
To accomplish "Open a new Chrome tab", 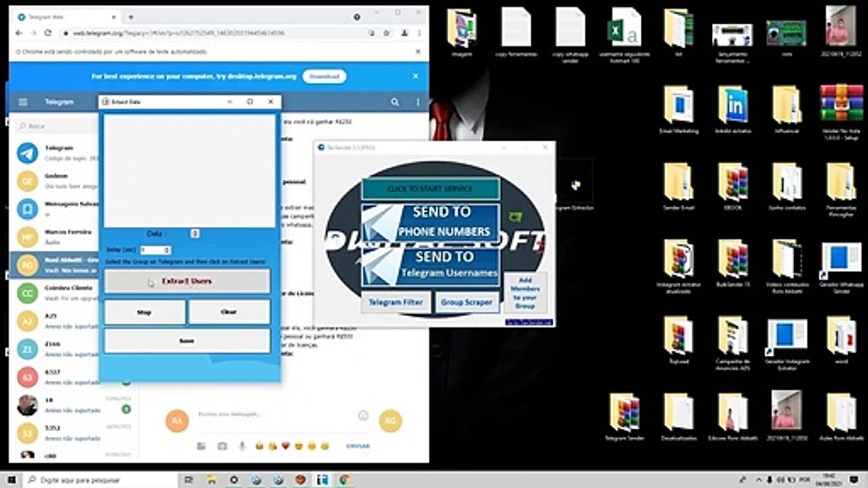I will (x=130, y=17).
